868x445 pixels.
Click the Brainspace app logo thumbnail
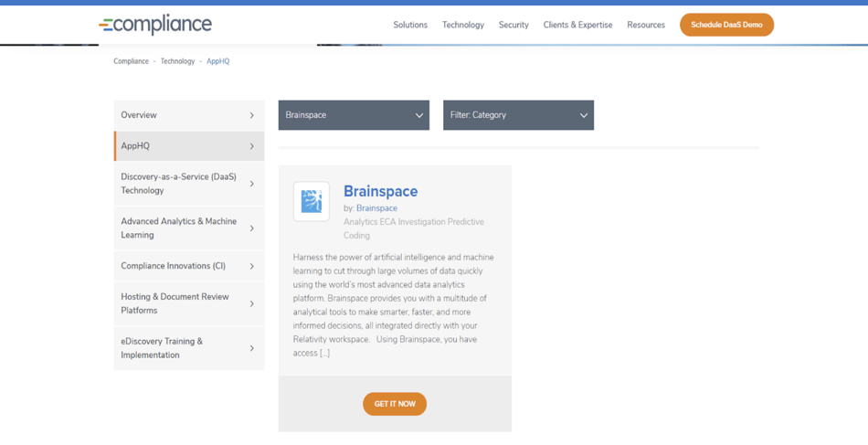pyautogui.click(x=311, y=201)
